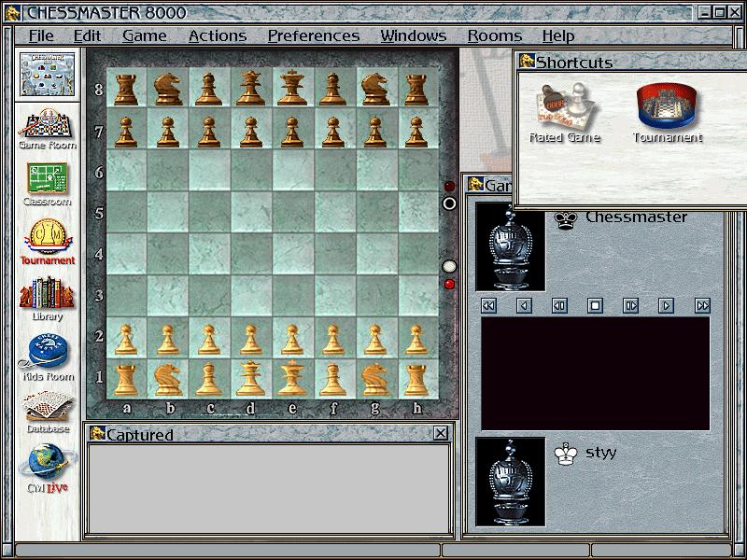Click the styy player portrait
The image size is (747, 560).
click(511, 482)
